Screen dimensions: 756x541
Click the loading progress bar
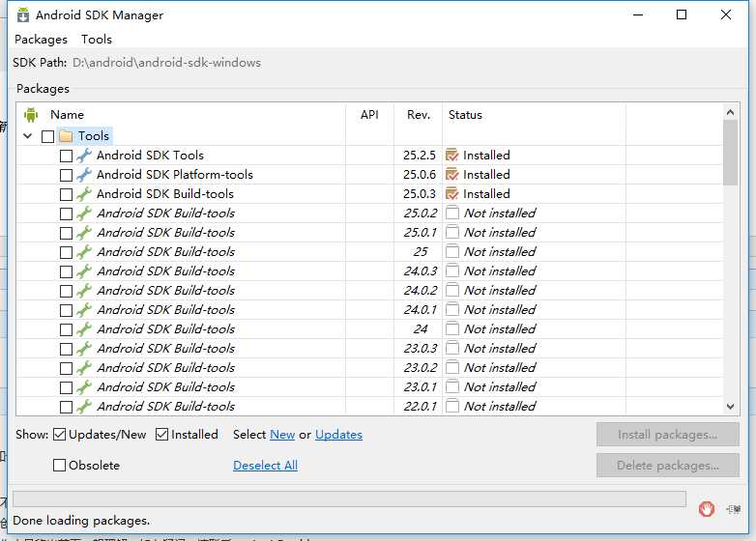349,499
